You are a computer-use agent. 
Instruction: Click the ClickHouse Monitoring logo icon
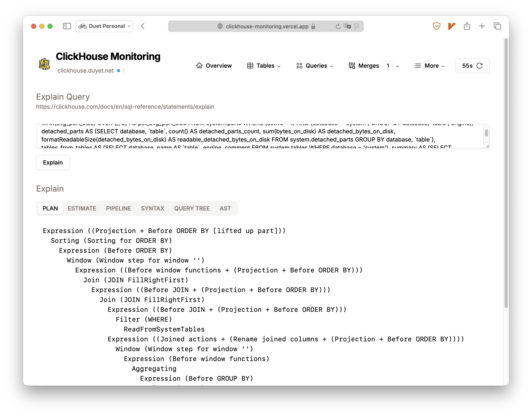(x=44, y=64)
